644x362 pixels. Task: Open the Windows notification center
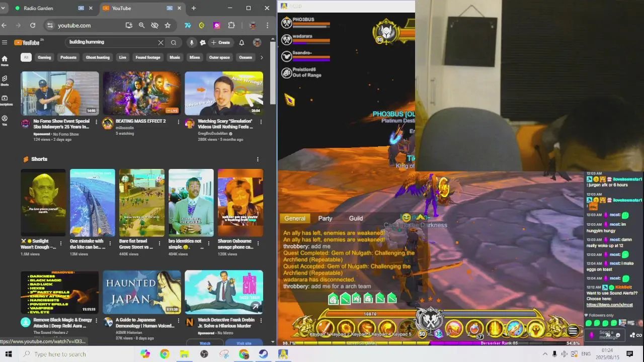tap(629, 354)
